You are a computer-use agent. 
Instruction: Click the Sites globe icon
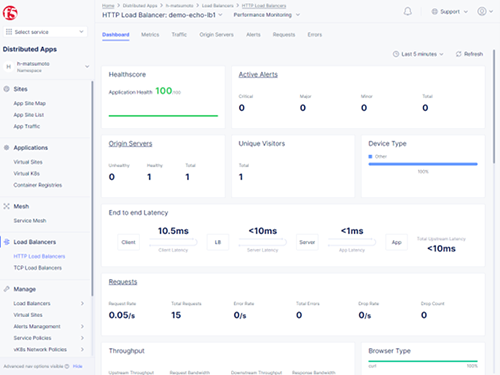[x=6, y=89]
